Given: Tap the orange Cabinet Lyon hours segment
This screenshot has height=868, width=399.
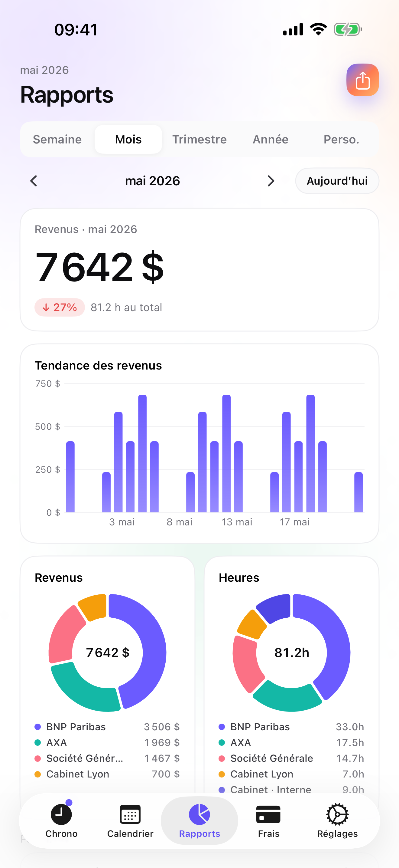Looking at the screenshot, I should click(252, 624).
